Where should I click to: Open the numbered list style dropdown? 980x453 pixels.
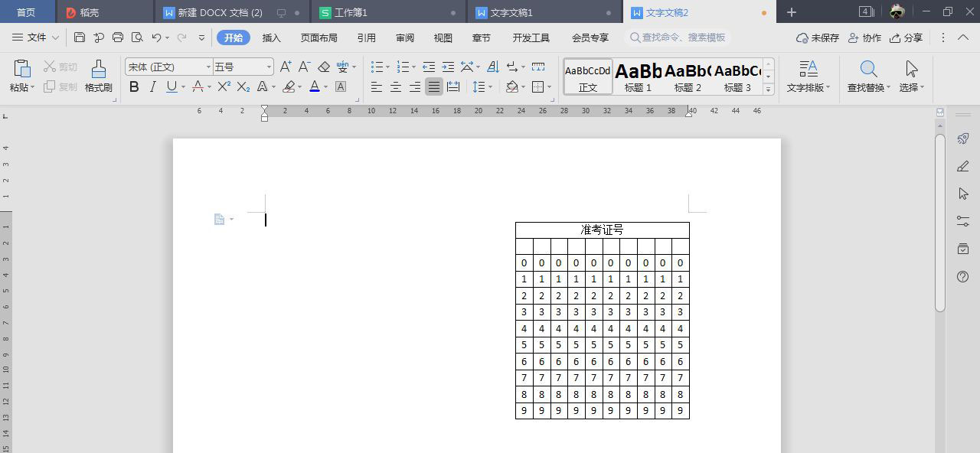click(x=413, y=67)
